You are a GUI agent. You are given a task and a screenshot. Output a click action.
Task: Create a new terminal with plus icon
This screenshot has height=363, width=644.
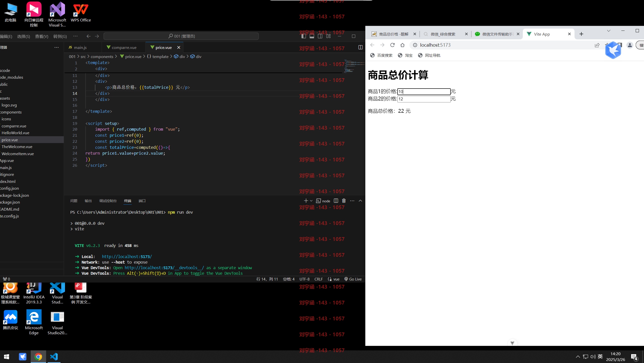tap(306, 201)
